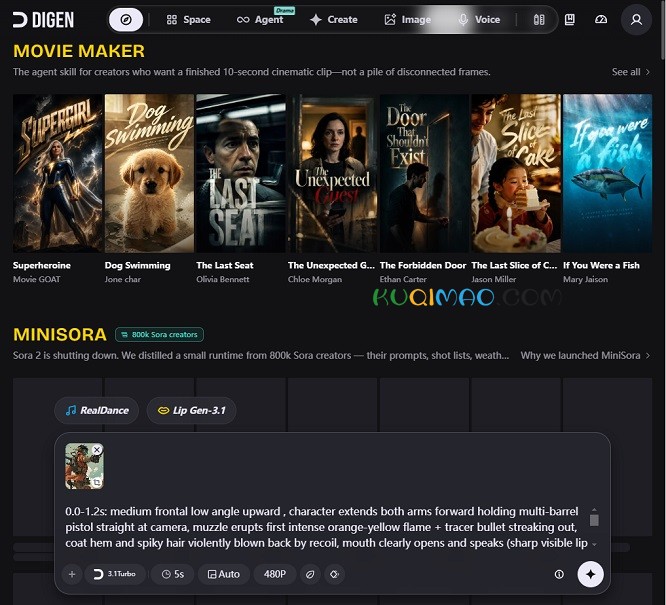Open the Create tab
Image resolution: width=666 pixels, height=605 pixels.
tap(334, 20)
